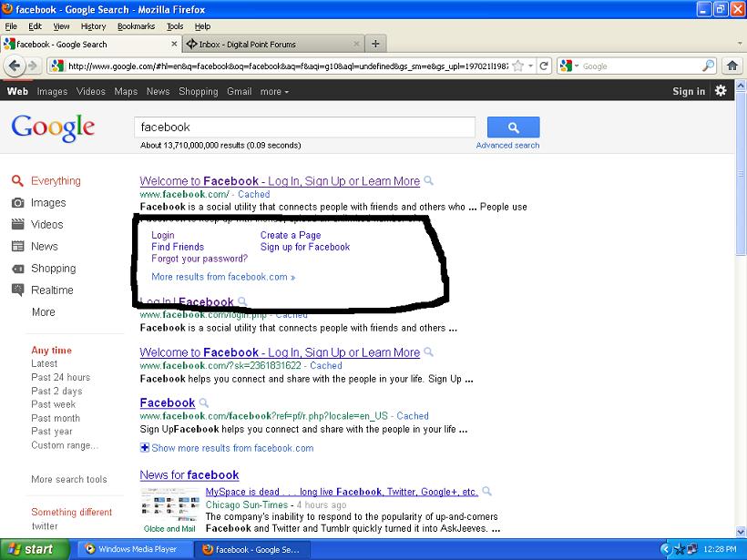The height and width of the screenshot is (560, 747).
Task: Filter results to Past week
Action: click(54, 404)
